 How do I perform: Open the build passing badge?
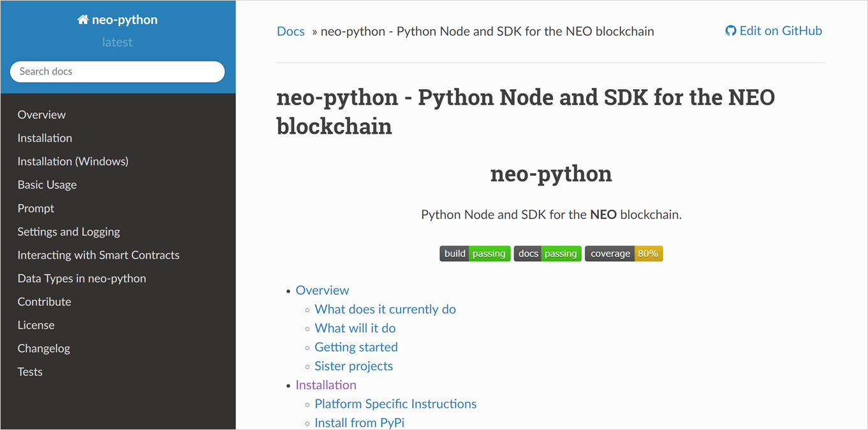point(475,254)
